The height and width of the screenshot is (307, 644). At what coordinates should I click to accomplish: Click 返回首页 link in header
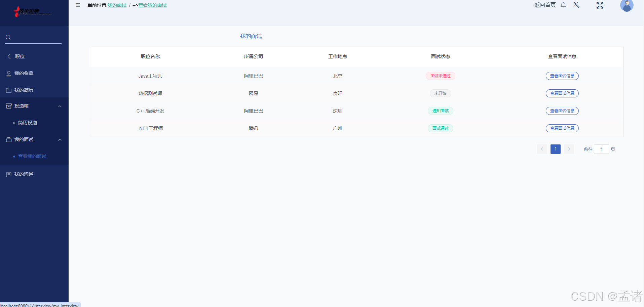tap(545, 5)
